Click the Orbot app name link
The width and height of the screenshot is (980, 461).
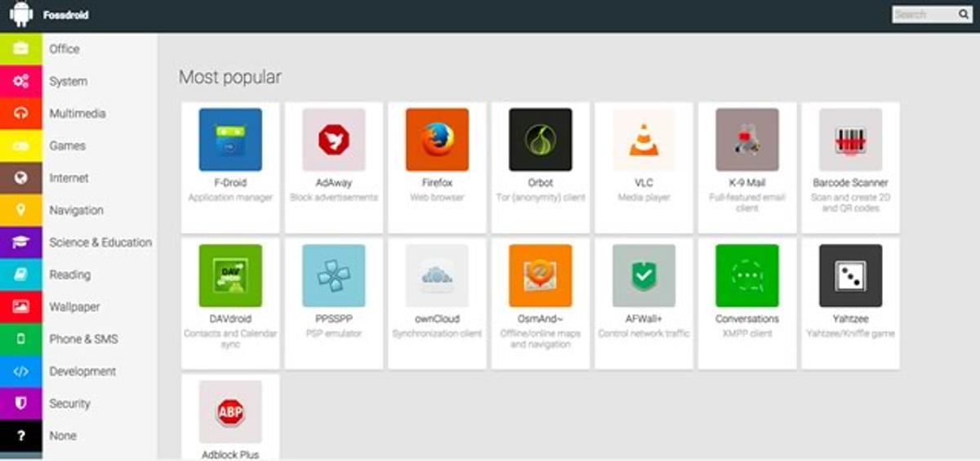point(541,183)
